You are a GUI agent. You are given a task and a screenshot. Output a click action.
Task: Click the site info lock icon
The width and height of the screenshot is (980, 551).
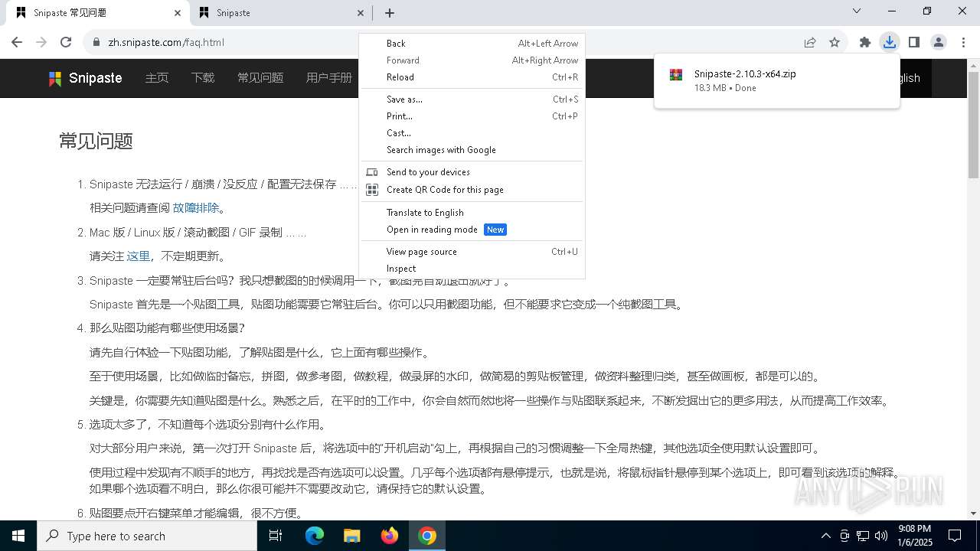coord(96,42)
